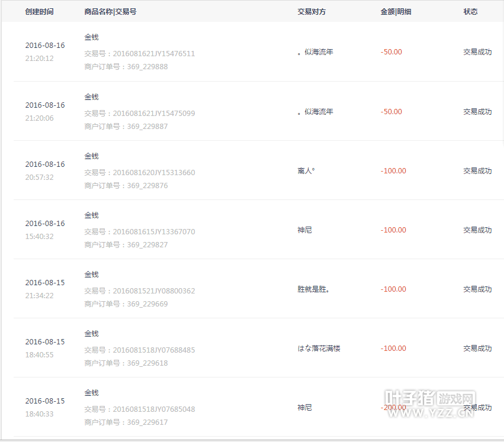Select counterparty はな落花满楼
This screenshot has width=504, height=442.
coord(319,349)
